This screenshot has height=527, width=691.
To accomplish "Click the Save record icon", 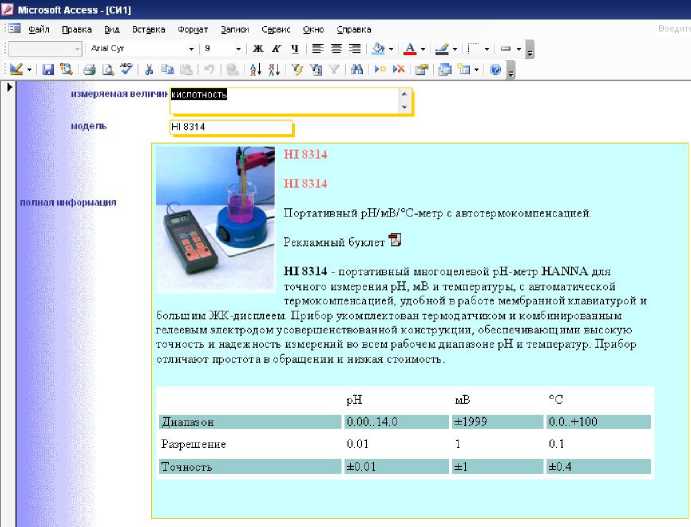I will point(48,70).
